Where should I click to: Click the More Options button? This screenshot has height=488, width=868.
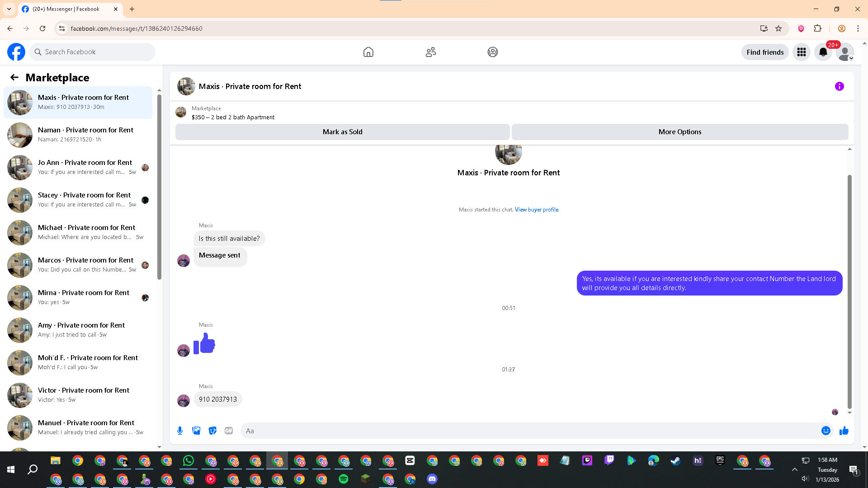679,132
